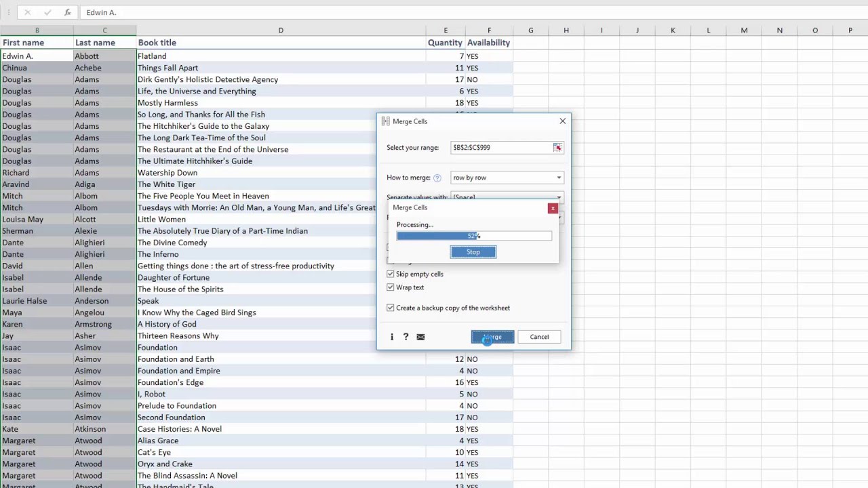Click the Merge button
The image size is (868, 488).
tap(492, 337)
